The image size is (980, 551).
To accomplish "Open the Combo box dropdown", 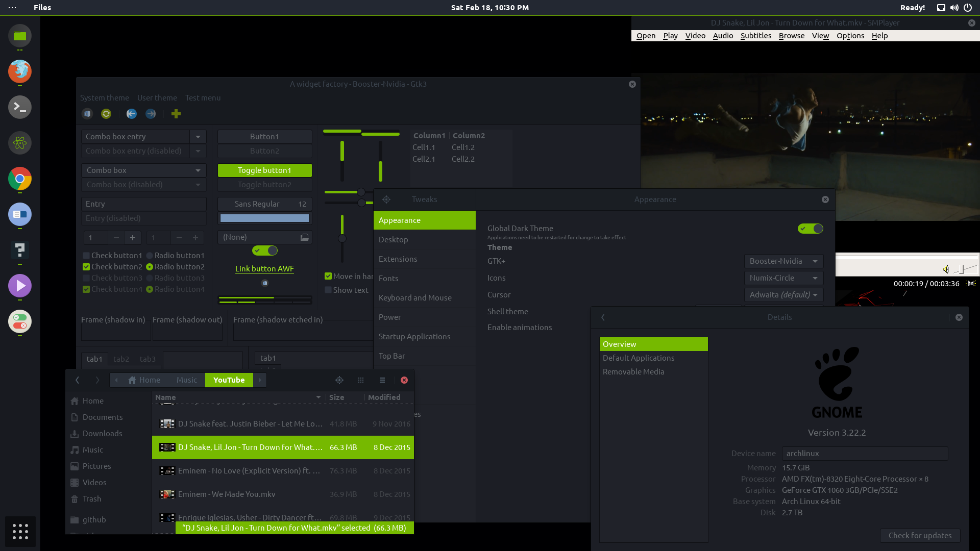I will (x=144, y=170).
